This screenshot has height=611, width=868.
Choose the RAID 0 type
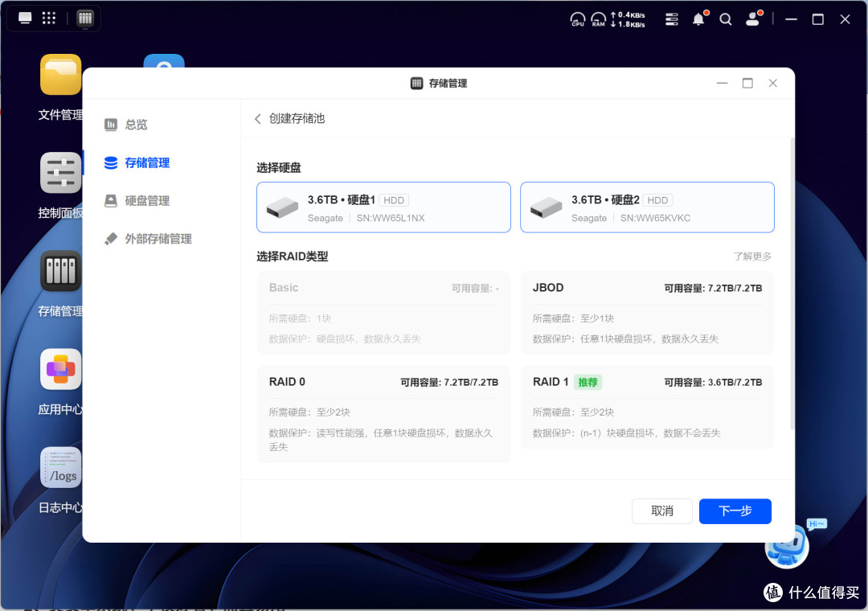point(383,414)
